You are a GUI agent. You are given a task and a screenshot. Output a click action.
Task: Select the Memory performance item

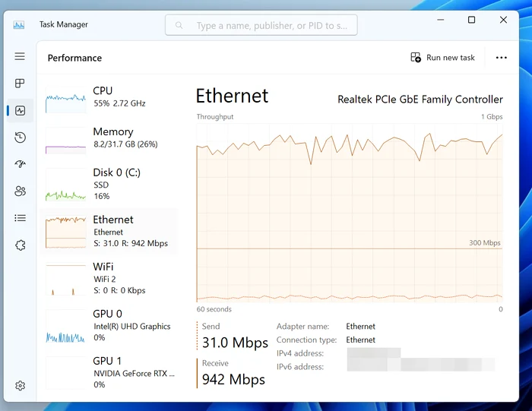109,138
